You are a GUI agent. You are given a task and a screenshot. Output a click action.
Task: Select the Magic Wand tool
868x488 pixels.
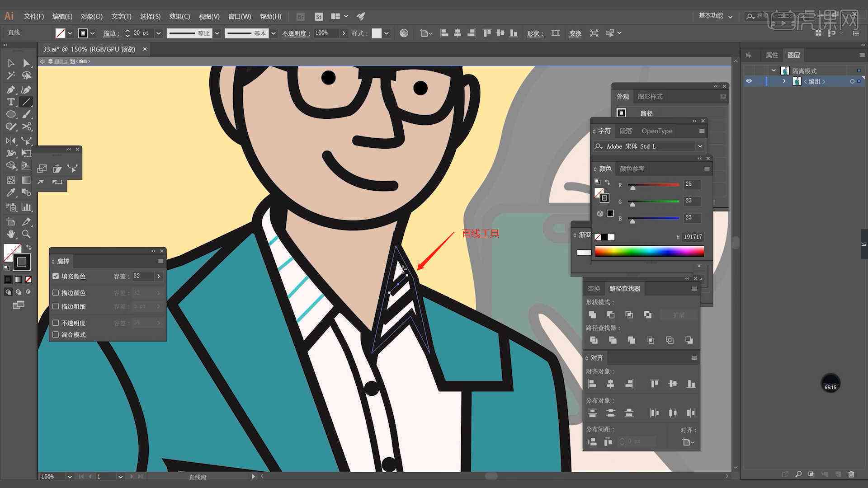point(11,75)
